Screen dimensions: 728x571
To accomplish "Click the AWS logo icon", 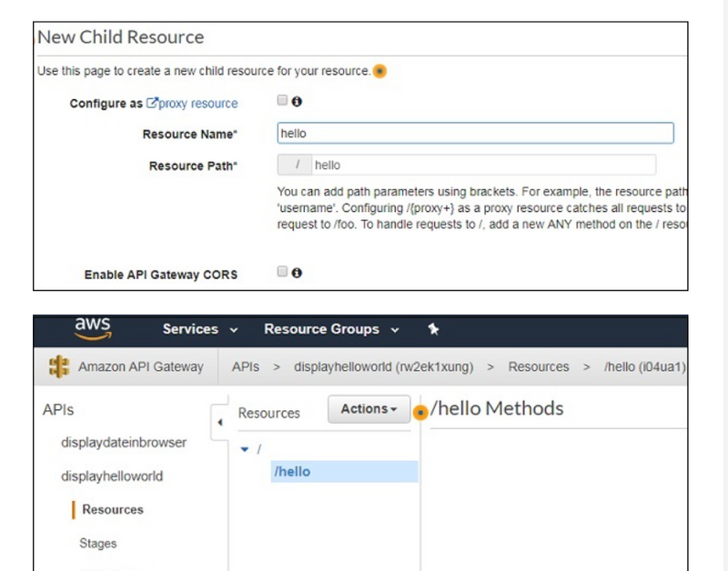I will coord(92,329).
